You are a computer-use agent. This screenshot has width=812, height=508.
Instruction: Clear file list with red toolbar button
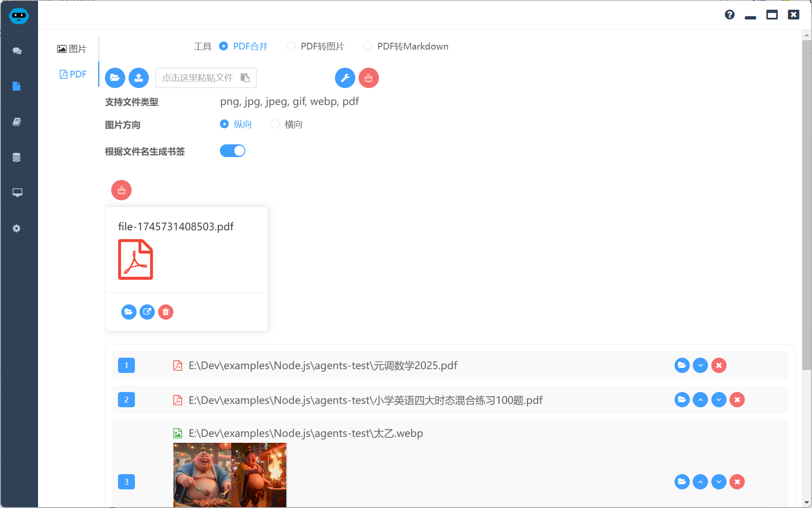tap(368, 78)
